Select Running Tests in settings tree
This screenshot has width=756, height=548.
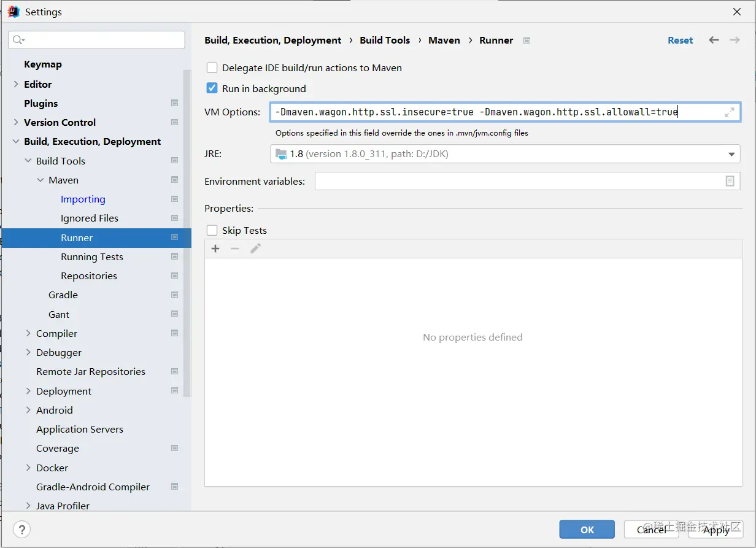click(92, 257)
